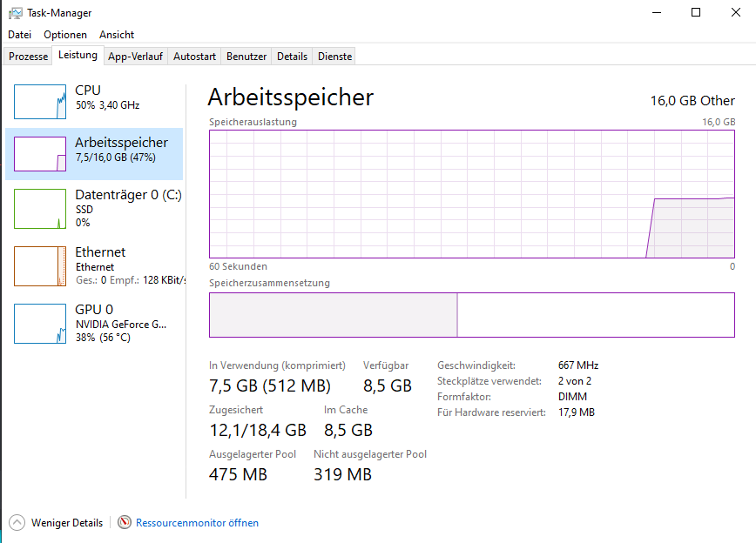Open the Benutzer tab
756x543 pixels.
point(246,57)
